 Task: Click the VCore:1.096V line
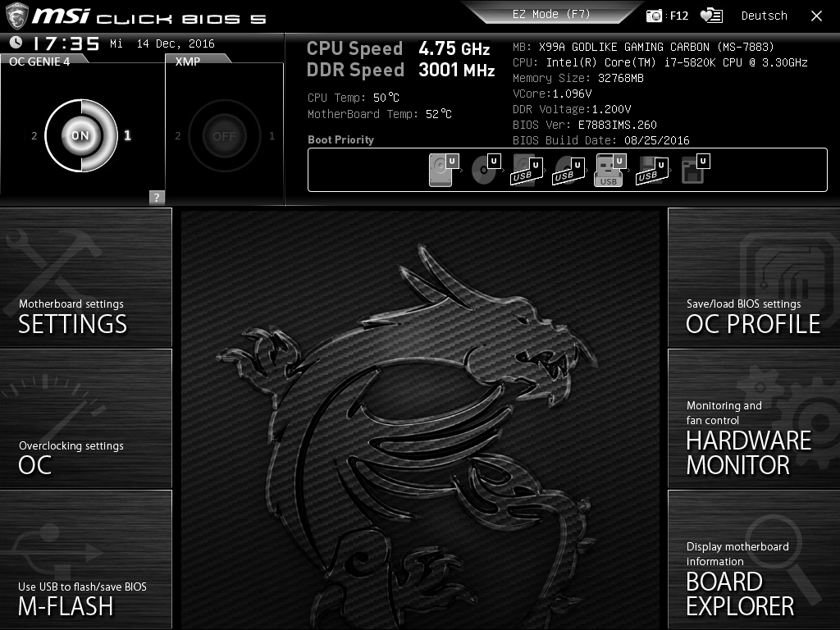pyautogui.click(x=552, y=94)
